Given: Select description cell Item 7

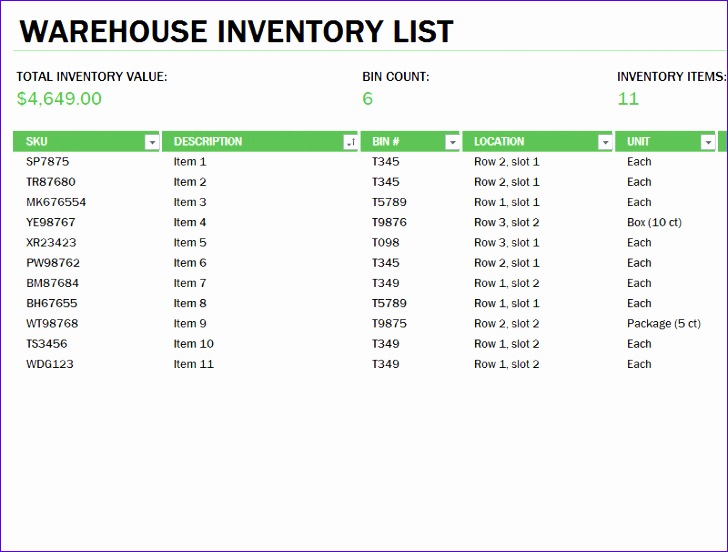Looking at the screenshot, I should coord(190,283).
